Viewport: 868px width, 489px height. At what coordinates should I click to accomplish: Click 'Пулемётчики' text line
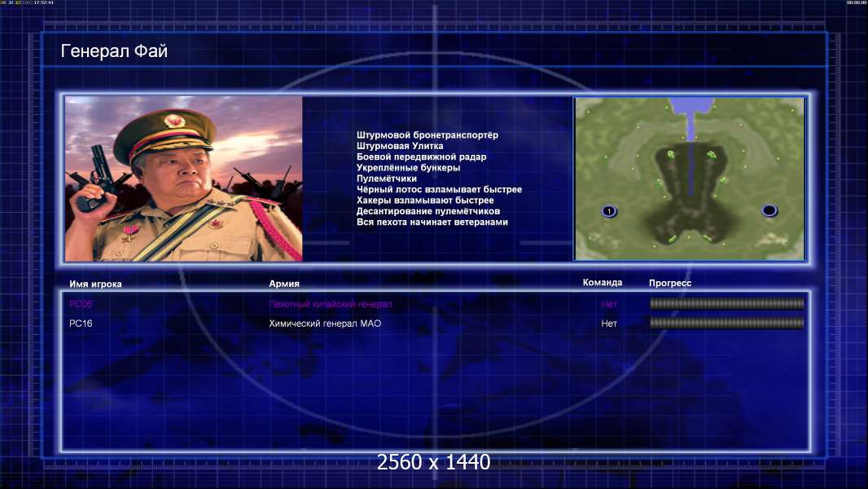(x=387, y=178)
